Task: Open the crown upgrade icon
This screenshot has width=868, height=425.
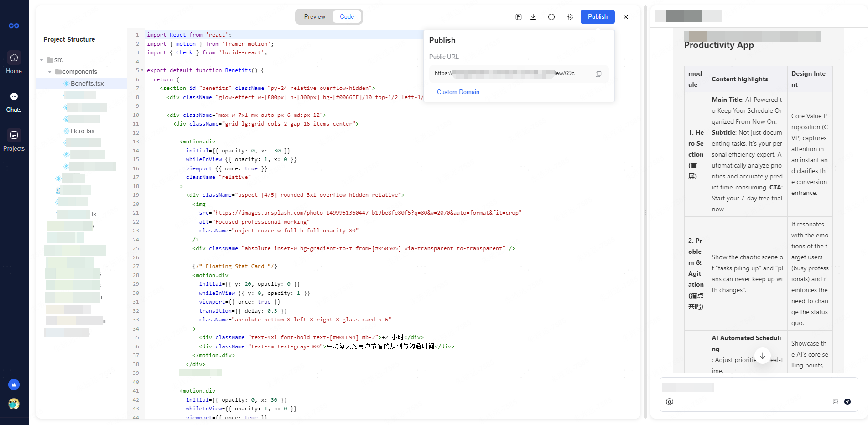Action: (14, 384)
